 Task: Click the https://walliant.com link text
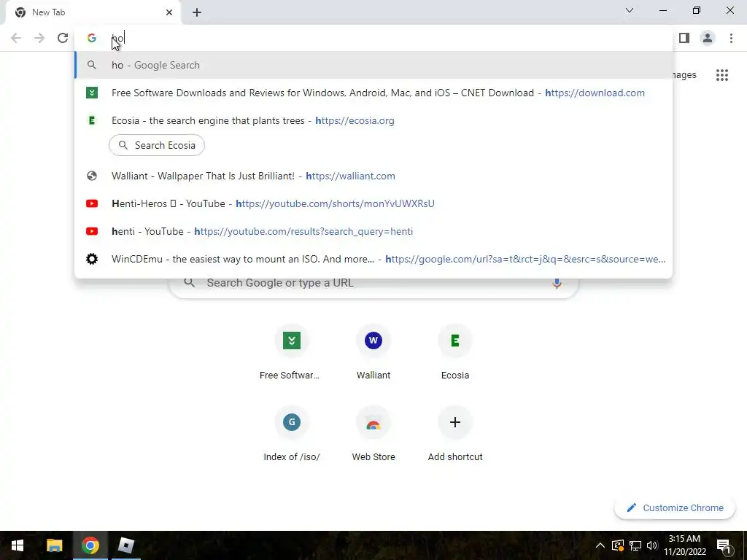(x=350, y=176)
